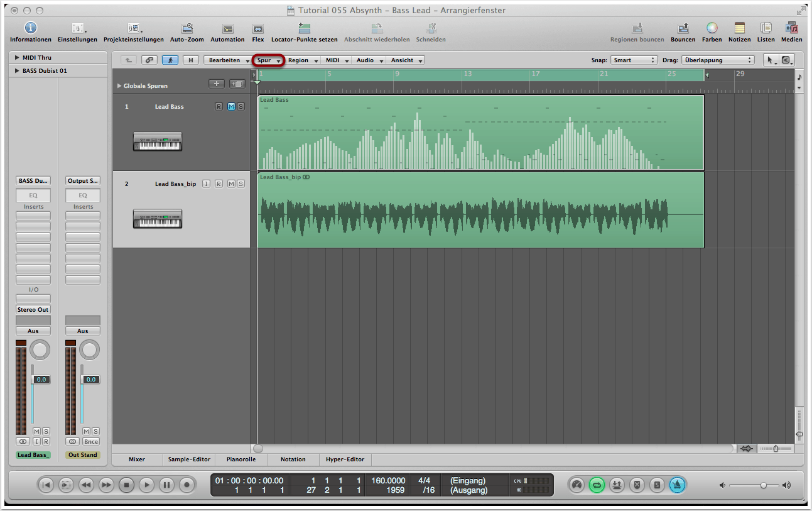812x511 pixels.
Task: Click the Bnce button on output channel
Action: 91,442
